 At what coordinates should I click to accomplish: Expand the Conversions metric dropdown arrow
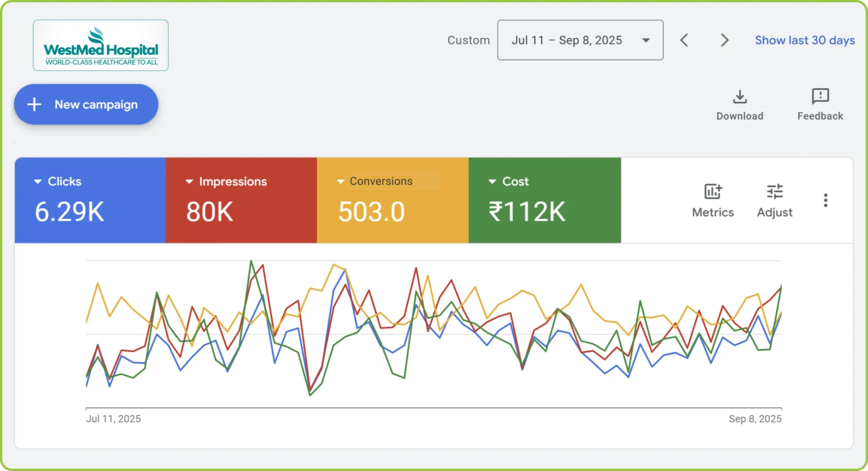click(341, 182)
